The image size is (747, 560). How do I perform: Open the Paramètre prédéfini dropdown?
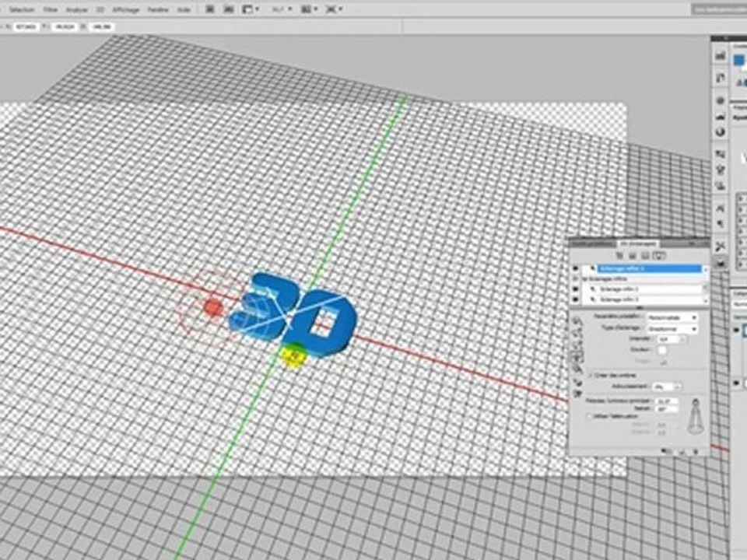click(x=672, y=317)
